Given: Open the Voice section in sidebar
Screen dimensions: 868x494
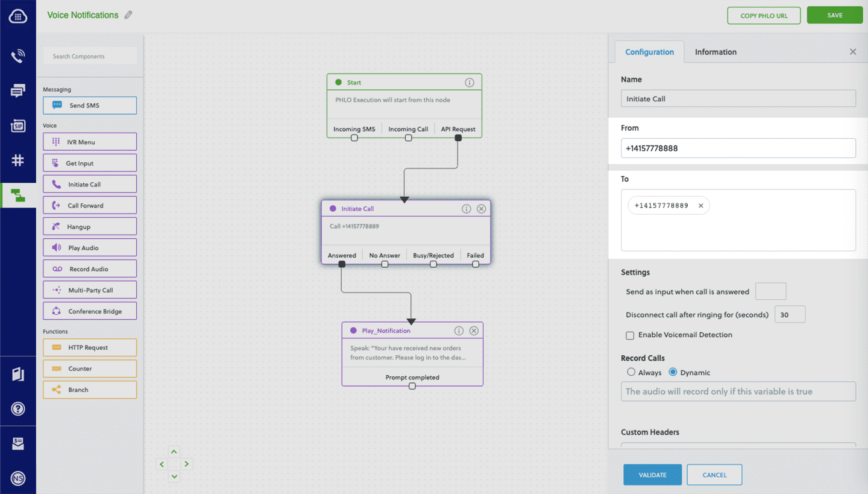Looking at the screenshot, I should coord(18,57).
